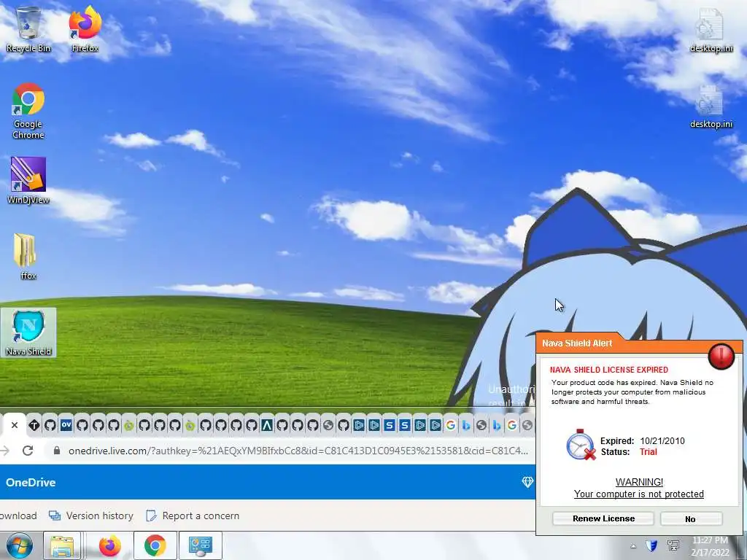Click No in the Nava Shield alert

coord(691,519)
